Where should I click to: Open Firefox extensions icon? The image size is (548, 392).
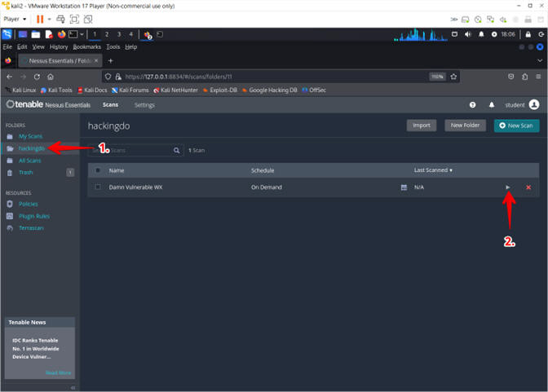point(524,77)
